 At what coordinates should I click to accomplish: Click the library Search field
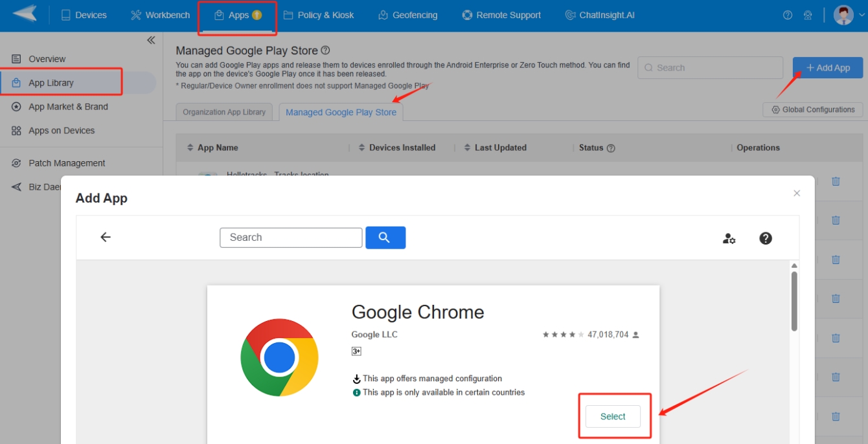click(x=710, y=67)
